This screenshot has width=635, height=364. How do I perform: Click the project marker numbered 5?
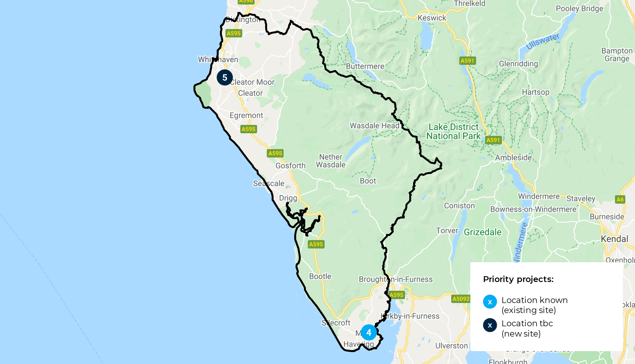pyautogui.click(x=225, y=77)
